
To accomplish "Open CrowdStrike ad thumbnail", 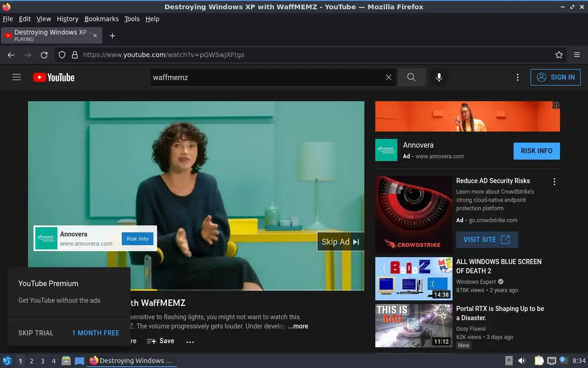I will coord(414,215).
